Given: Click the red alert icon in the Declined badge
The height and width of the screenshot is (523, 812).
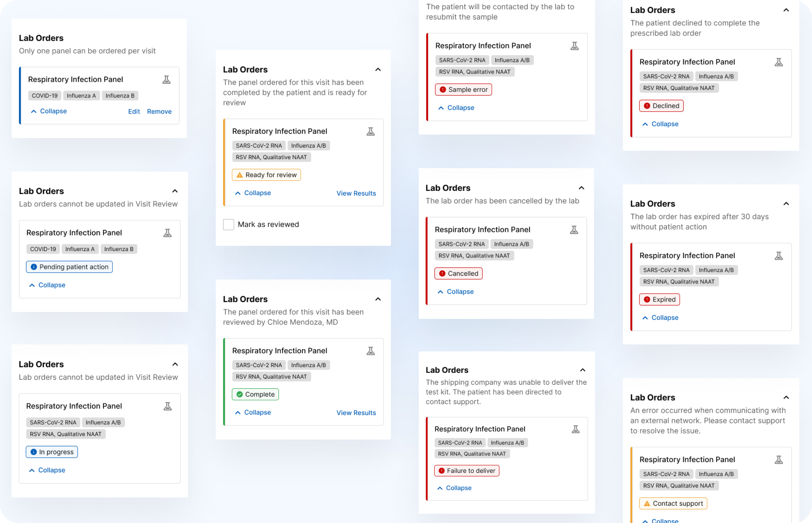Looking at the screenshot, I should pyautogui.click(x=647, y=106).
